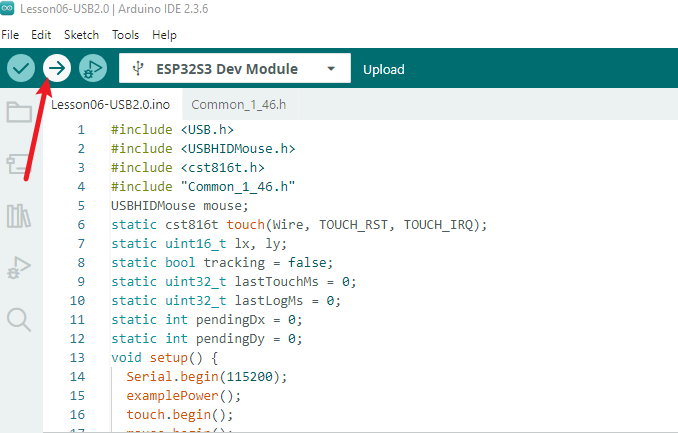Click the '#include <USB.h>' line
The height and width of the screenshot is (433, 678).
[x=172, y=130]
